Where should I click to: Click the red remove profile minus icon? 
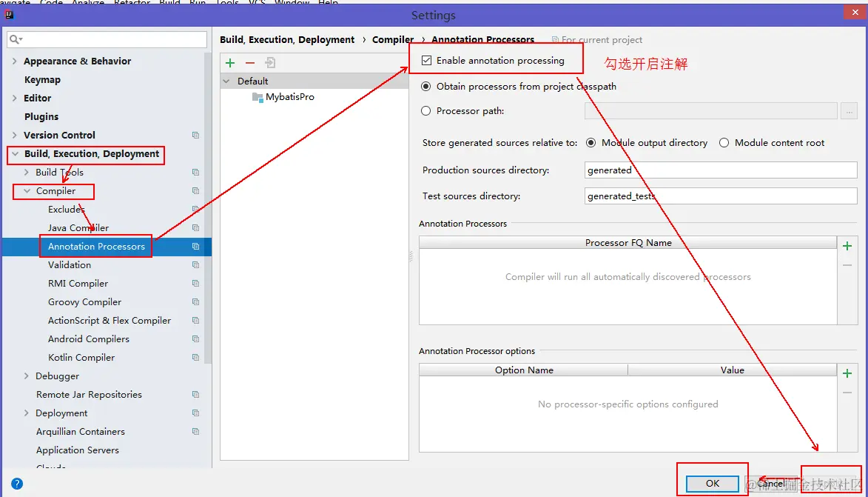[250, 63]
